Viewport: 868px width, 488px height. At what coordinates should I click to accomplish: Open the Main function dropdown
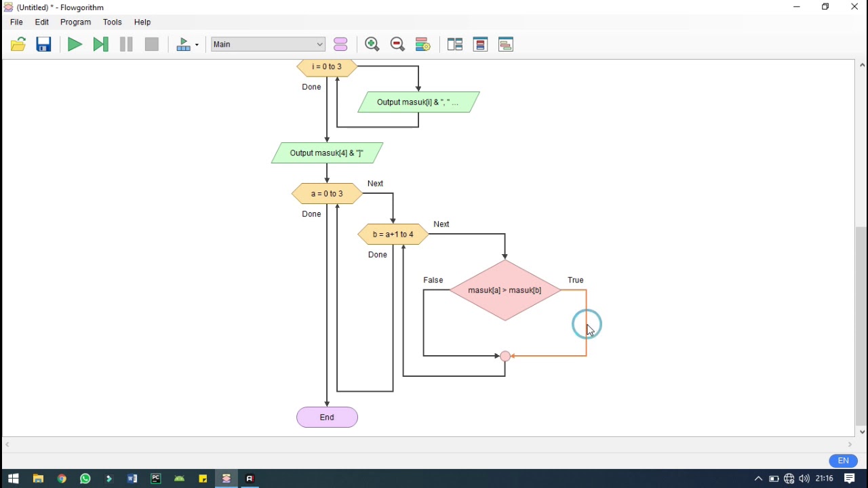pos(269,45)
